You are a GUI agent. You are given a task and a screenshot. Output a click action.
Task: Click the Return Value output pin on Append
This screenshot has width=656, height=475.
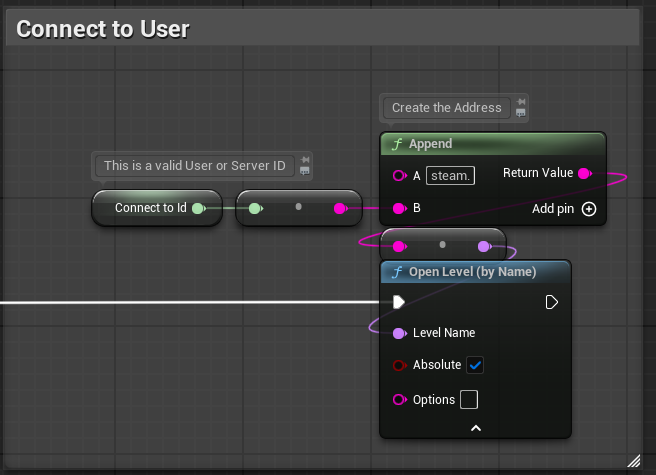point(585,174)
